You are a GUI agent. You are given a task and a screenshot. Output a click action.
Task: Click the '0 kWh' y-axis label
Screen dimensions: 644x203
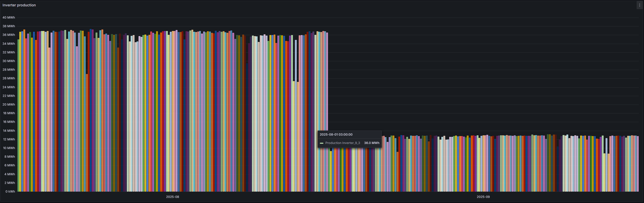[10, 192]
